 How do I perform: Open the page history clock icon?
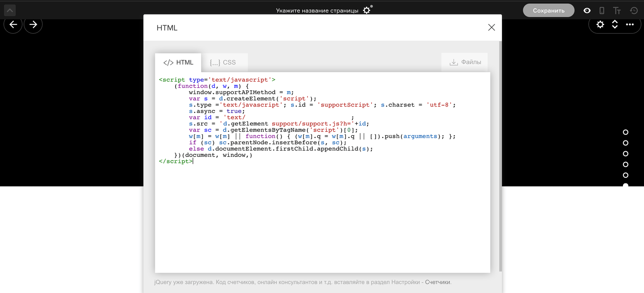(x=634, y=10)
